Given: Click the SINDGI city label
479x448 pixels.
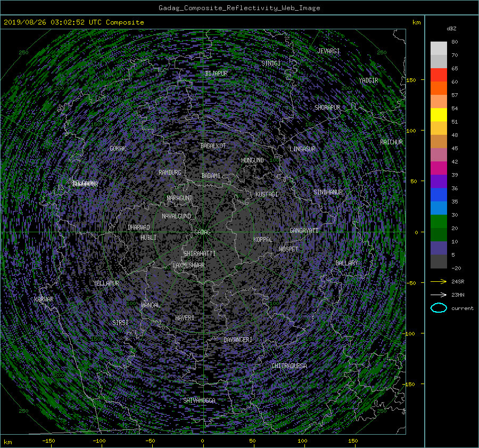Looking at the screenshot, I should click(271, 63).
